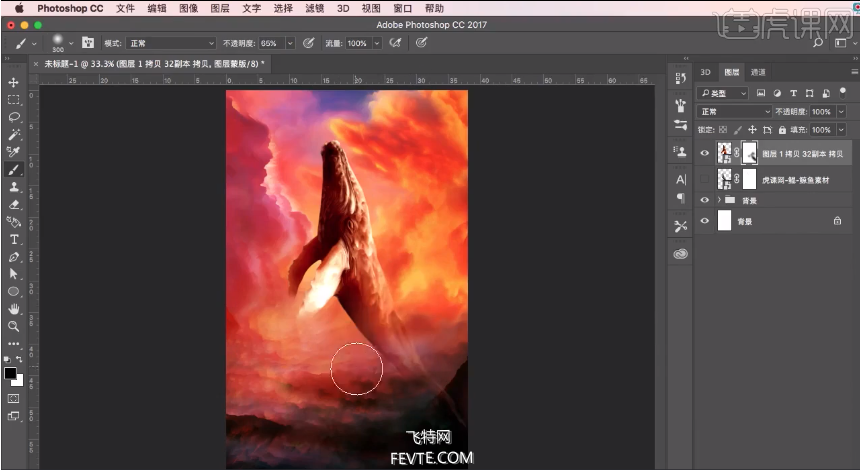Select the Brush tool in the toolbar
This screenshot has height=470, width=860.
tap(14, 152)
